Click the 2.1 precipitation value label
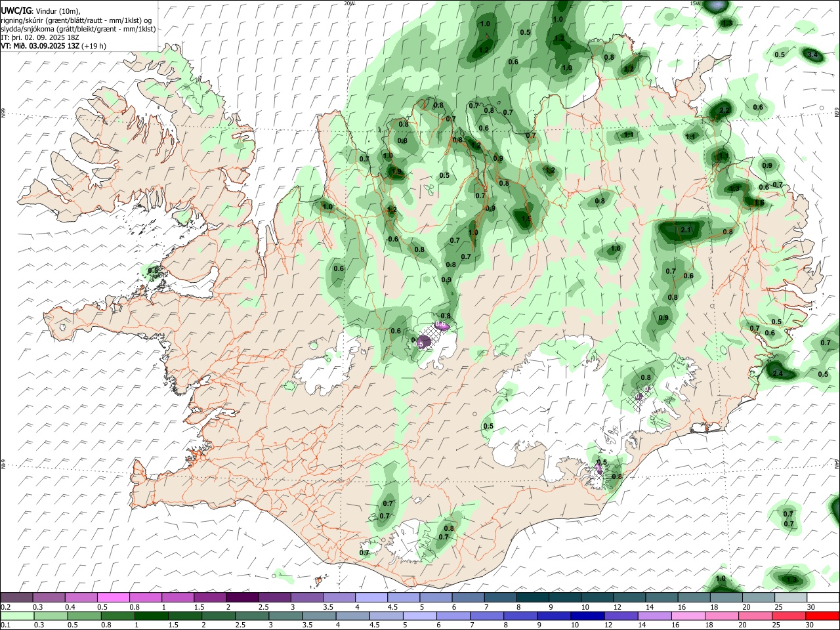 686,230
